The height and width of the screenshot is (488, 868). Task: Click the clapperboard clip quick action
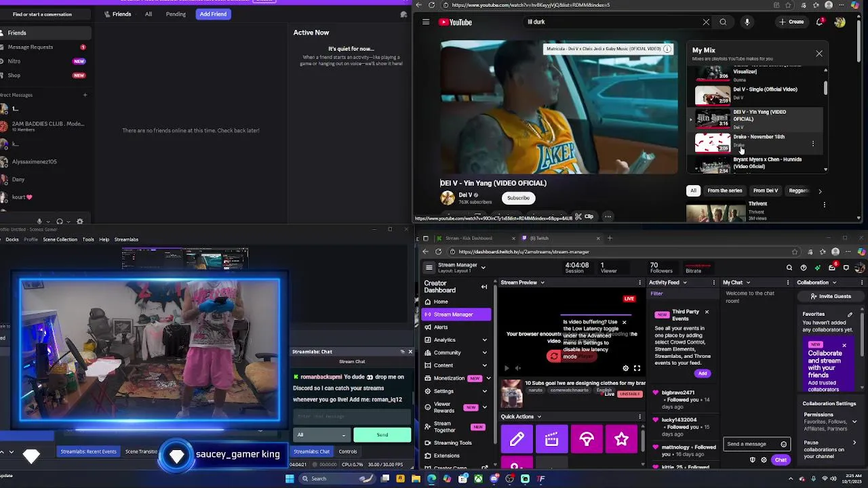pos(552,439)
